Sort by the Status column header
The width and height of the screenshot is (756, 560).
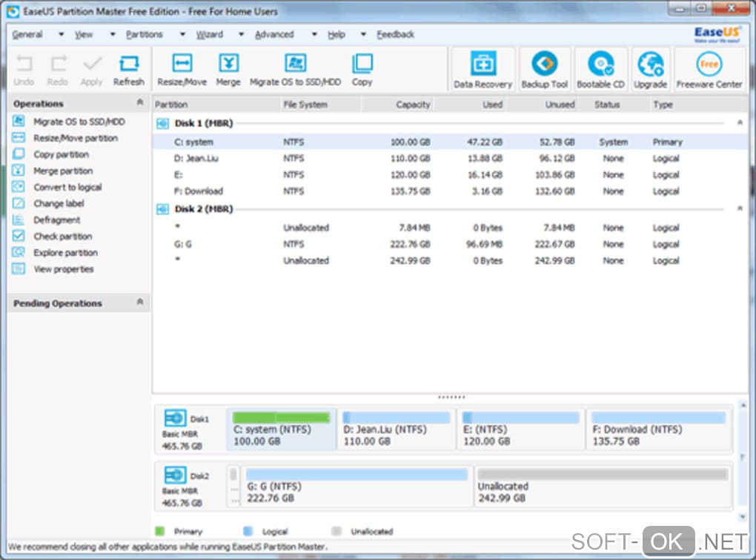614,104
